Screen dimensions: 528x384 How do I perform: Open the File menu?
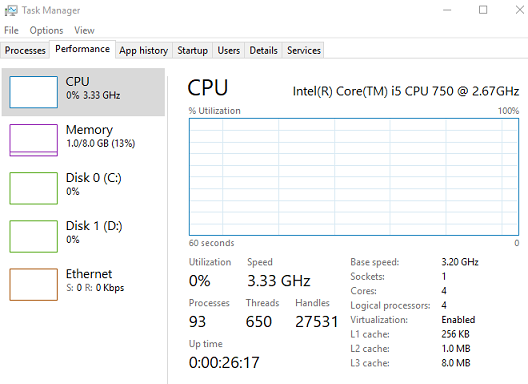(x=11, y=30)
